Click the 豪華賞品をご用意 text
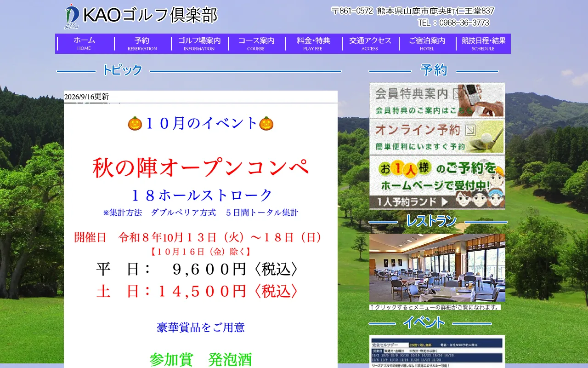This screenshot has width=588, height=368. (x=201, y=328)
